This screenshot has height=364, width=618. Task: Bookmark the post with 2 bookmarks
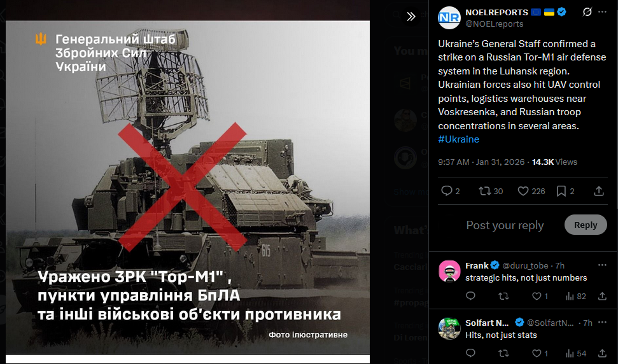[x=565, y=191]
